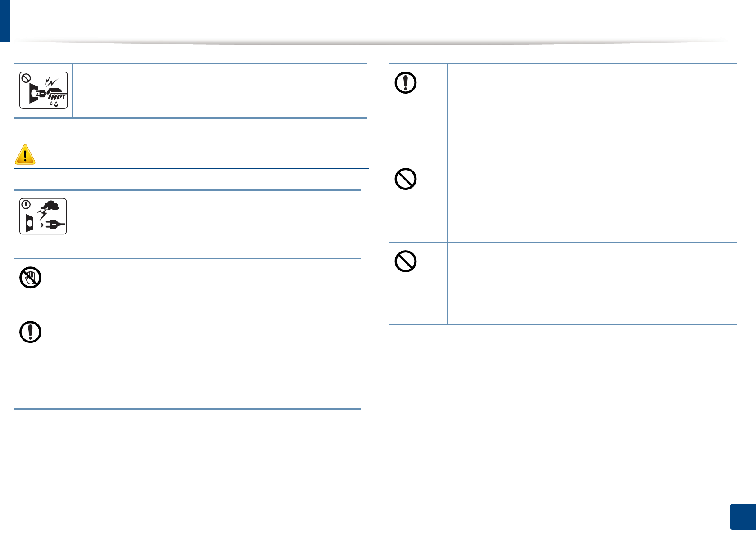
Task: Click the last prohibition circle in right table
Action: (x=405, y=261)
